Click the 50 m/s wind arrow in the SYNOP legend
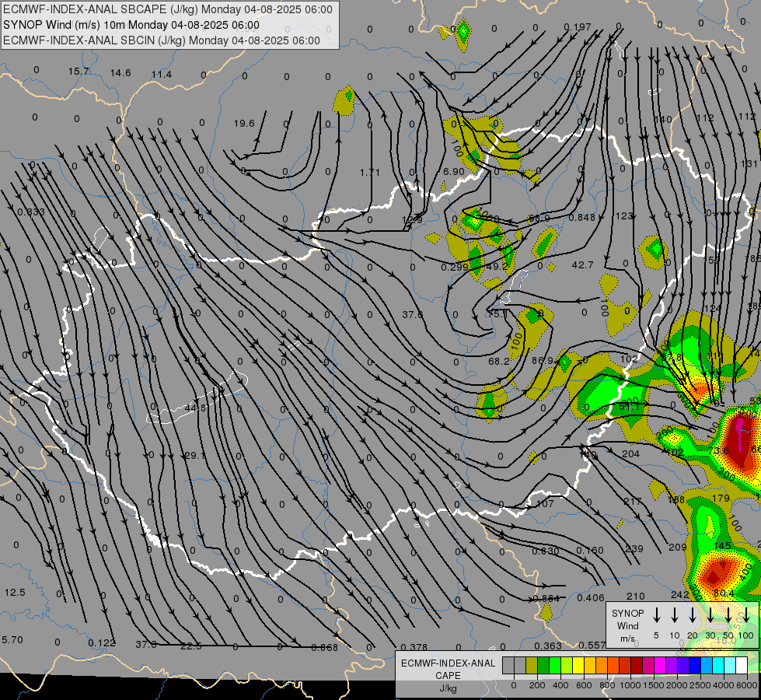This screenshot has width=761, height=700. 728,614
